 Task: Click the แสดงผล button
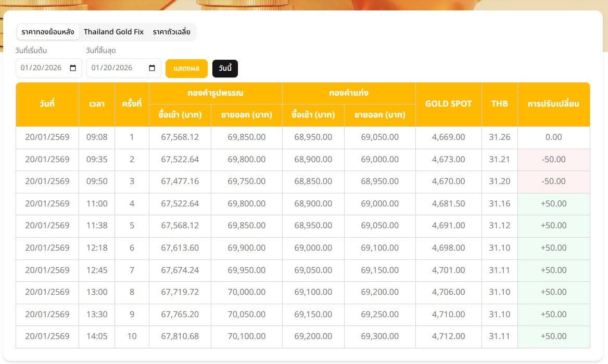pyautogui.click(x=186, y=68)
